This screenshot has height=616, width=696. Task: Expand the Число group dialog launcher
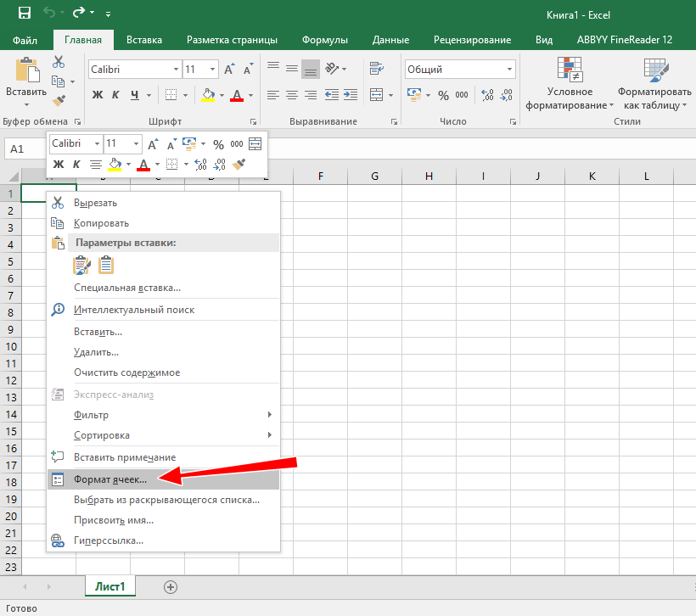coord(513,121)
